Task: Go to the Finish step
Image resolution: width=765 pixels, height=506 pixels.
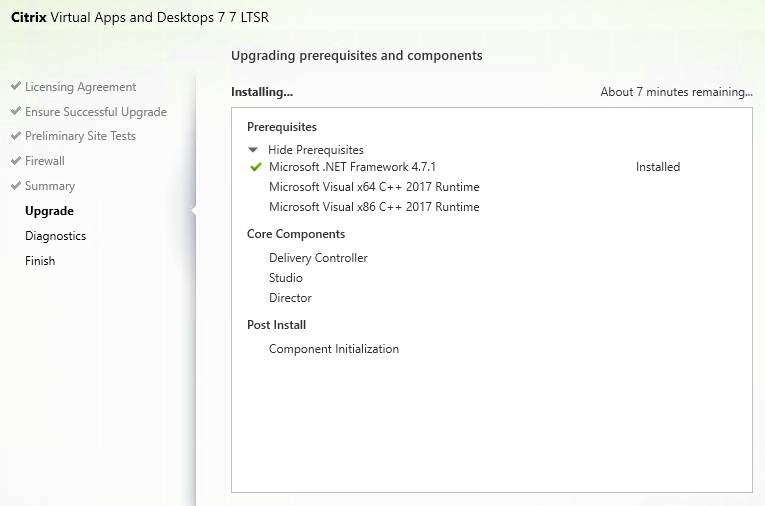Action: (40, 261)
